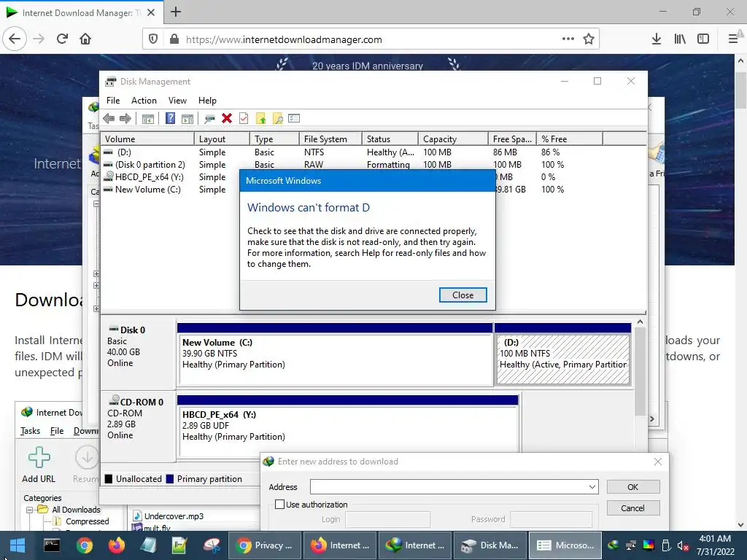Click the padlock site security icon
747x560 pixels.
click(x=174, y=39)
